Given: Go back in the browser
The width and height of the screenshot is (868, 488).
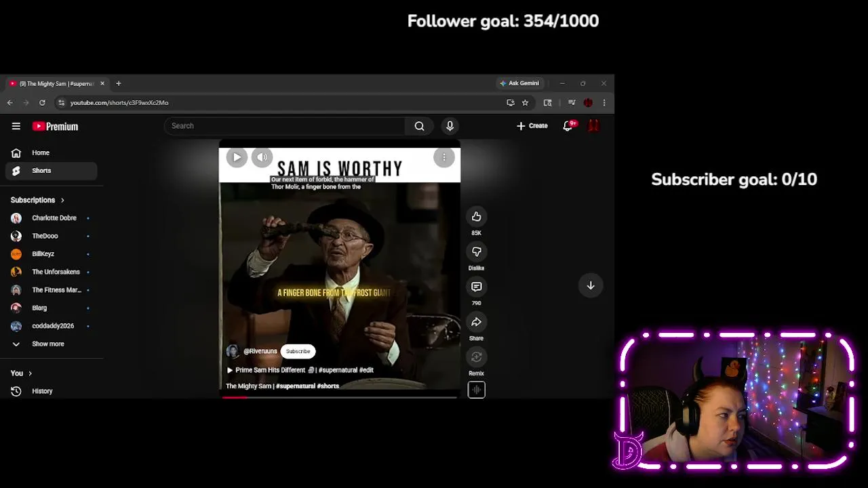Looking at the screenshot, I should point(9,102).
